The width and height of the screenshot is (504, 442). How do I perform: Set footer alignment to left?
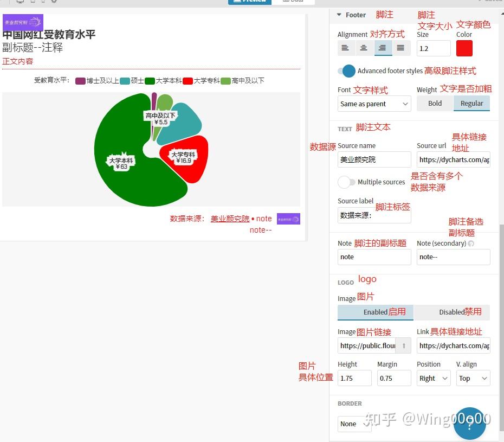click(x=345, y=48)
